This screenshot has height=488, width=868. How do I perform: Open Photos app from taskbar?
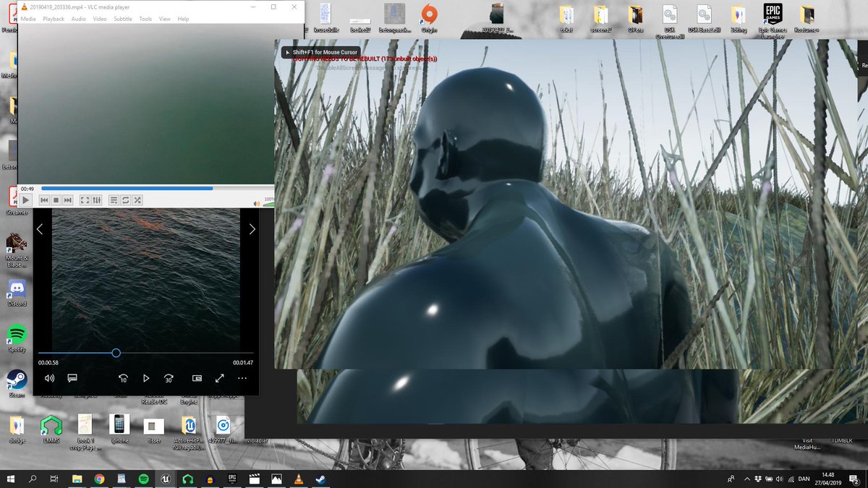[276, 478]
